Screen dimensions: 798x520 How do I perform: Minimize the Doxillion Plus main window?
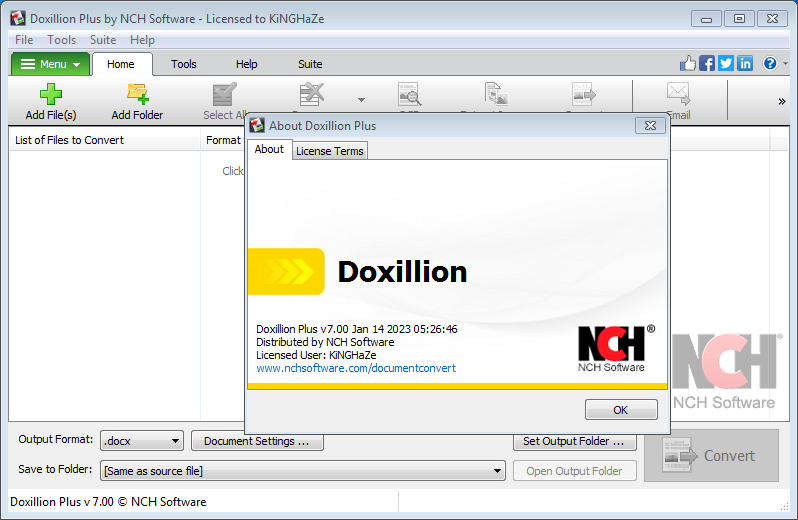(706, 19)
